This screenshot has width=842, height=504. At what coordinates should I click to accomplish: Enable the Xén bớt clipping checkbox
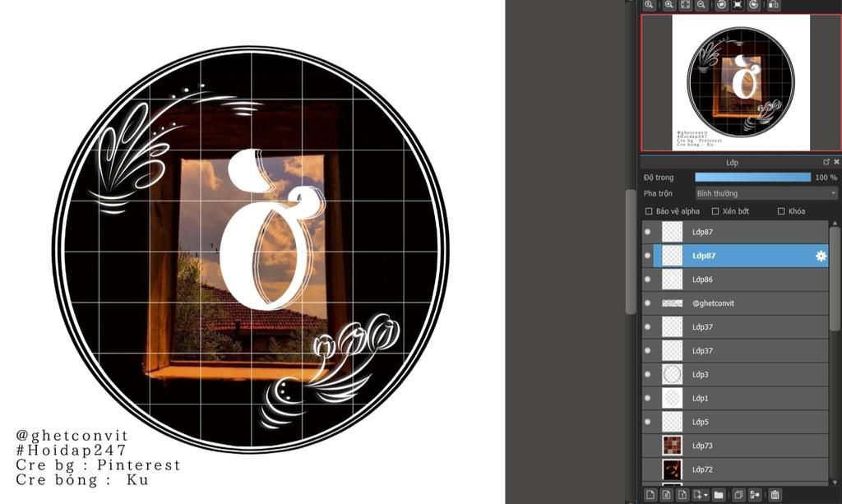pyautogui.click(x=715, y=211)
